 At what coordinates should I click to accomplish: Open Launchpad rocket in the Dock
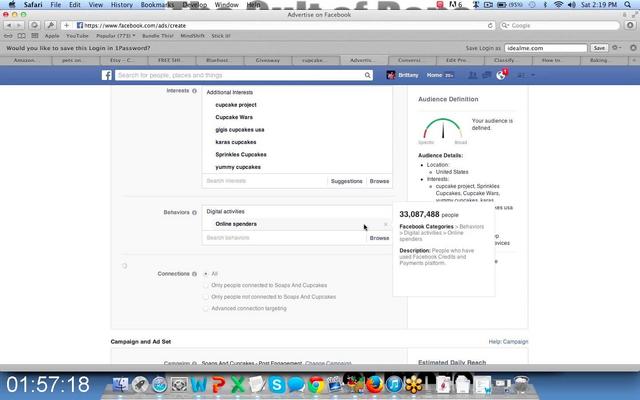(x=140, y=384)
